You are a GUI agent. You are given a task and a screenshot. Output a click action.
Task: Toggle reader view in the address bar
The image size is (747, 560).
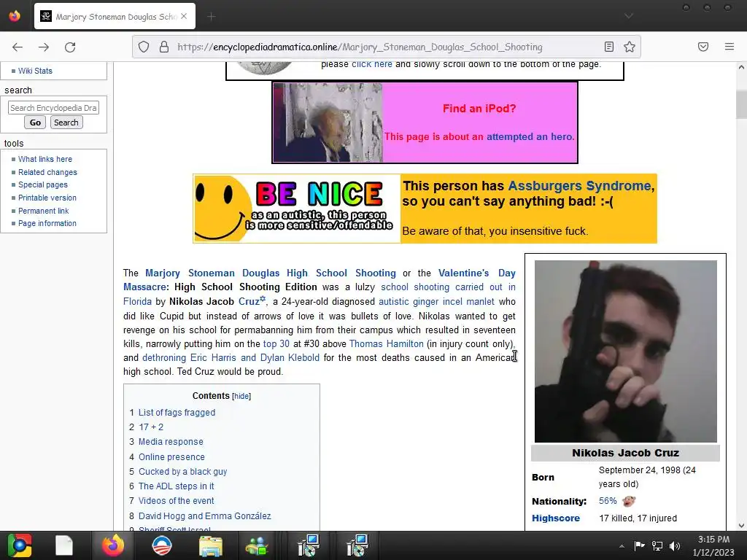tap(609, 47)
